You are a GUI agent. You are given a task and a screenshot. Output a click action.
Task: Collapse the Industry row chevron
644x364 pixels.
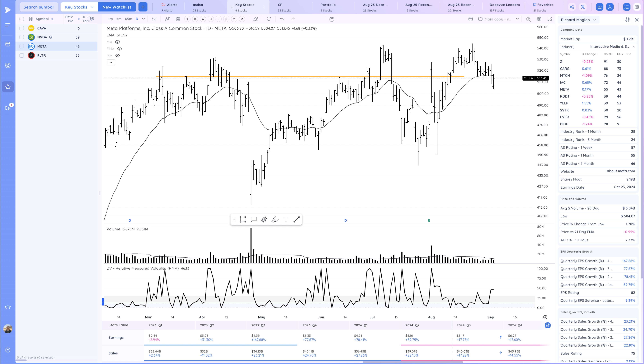634,47
